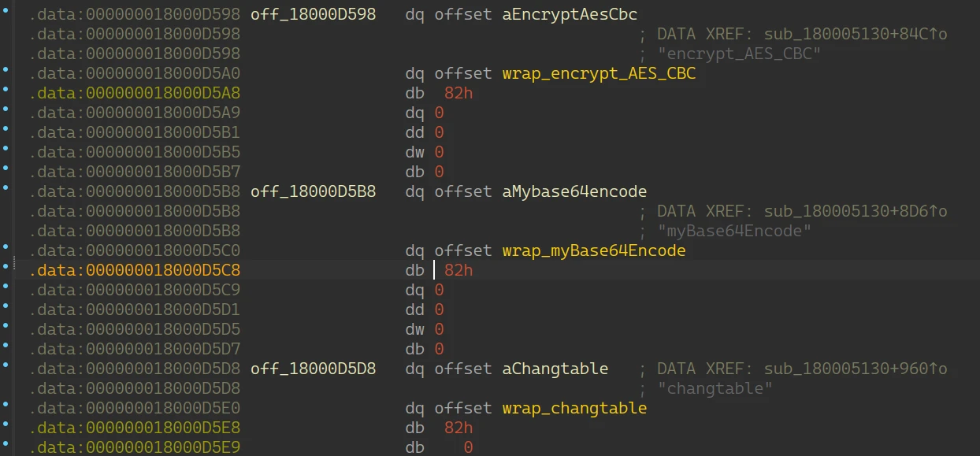Follow the wrap_encrypt_AES_CBC reference
Viewport: 980px width, 456px height.
point(599,73)
